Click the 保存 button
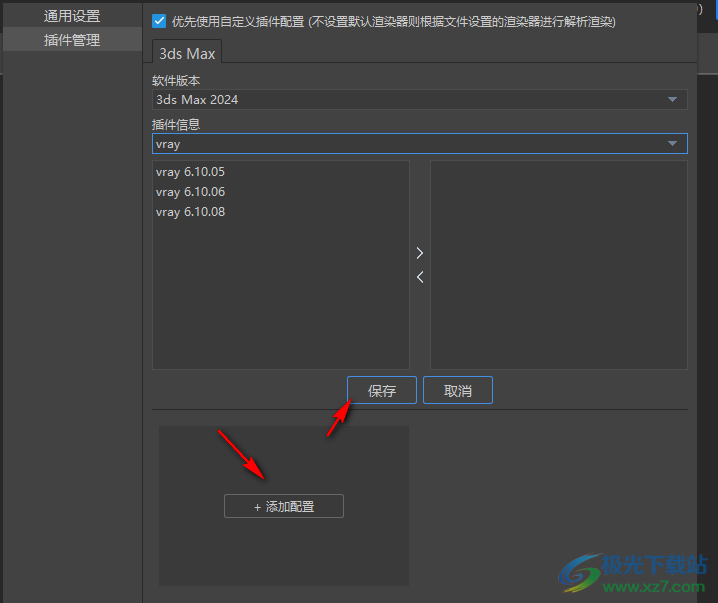This screenshot has height=603, width=718. (x=382, y=391)
